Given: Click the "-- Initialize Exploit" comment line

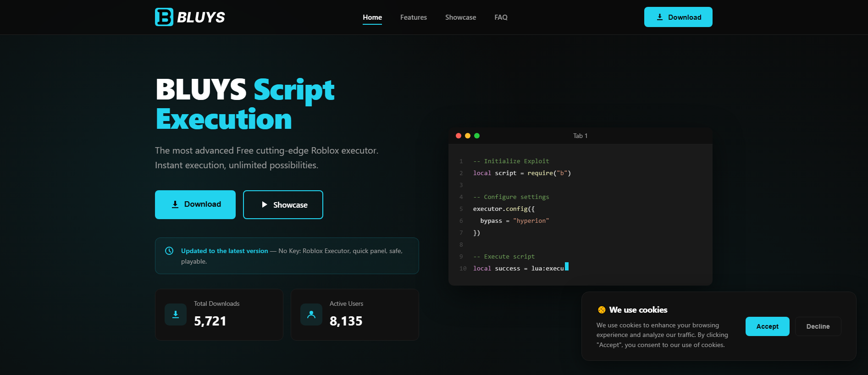Looking at the screenshot, I should point(511,161).
